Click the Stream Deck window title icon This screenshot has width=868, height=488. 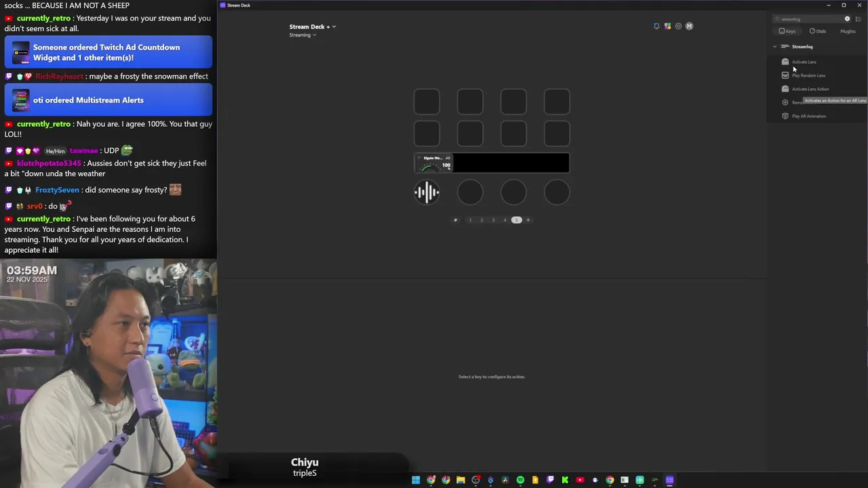pos(223,5)
